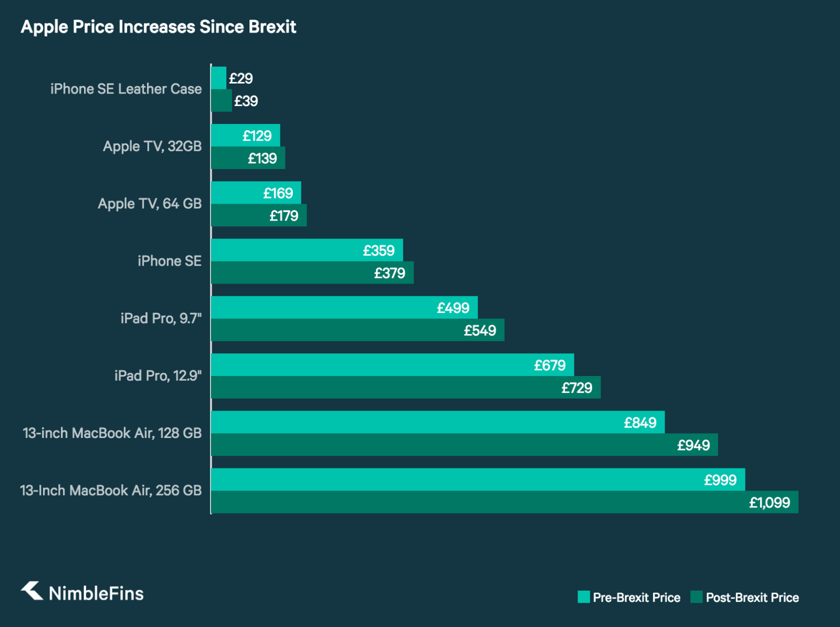
Task: Select the £359 iPhone SE bar
Action: point(307,250)
